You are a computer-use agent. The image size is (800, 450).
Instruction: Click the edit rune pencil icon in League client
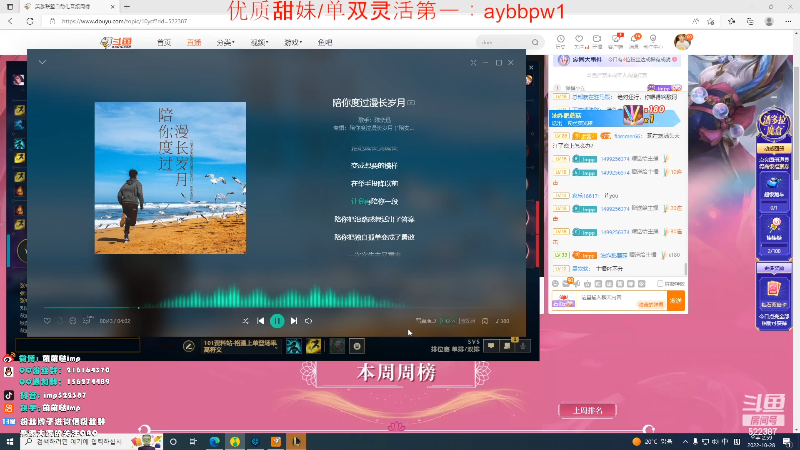189,346
